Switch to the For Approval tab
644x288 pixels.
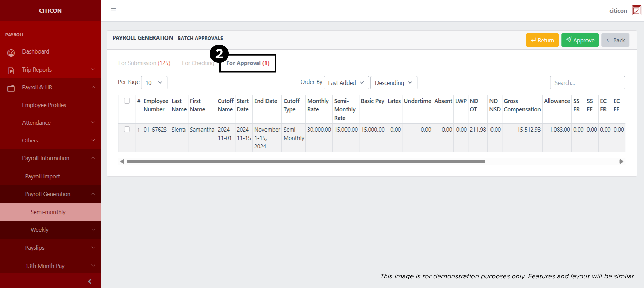(247, 63)
